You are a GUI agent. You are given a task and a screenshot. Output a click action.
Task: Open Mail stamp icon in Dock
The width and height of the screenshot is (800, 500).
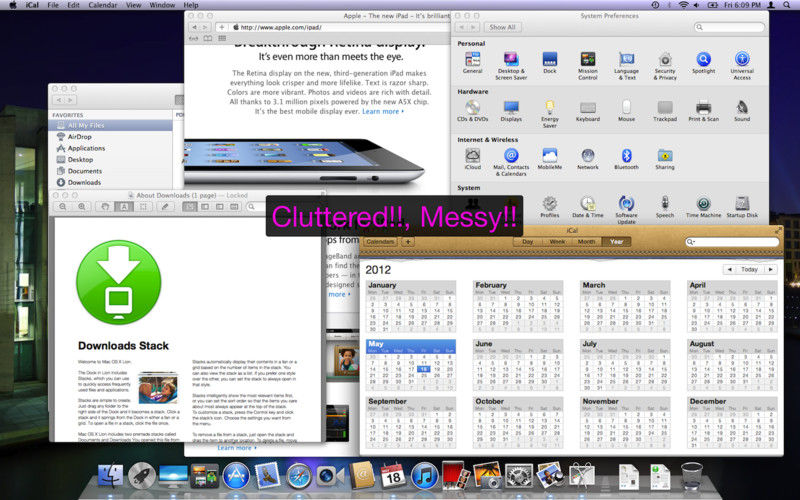point(267,476)
